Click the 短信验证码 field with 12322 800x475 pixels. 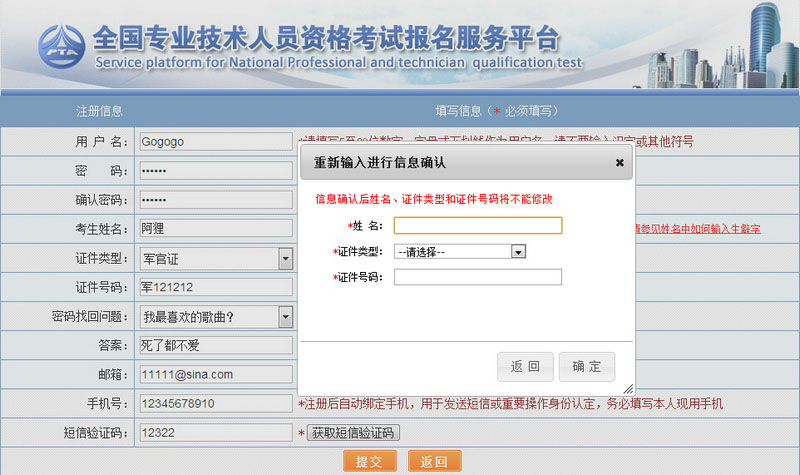[214, 433]
